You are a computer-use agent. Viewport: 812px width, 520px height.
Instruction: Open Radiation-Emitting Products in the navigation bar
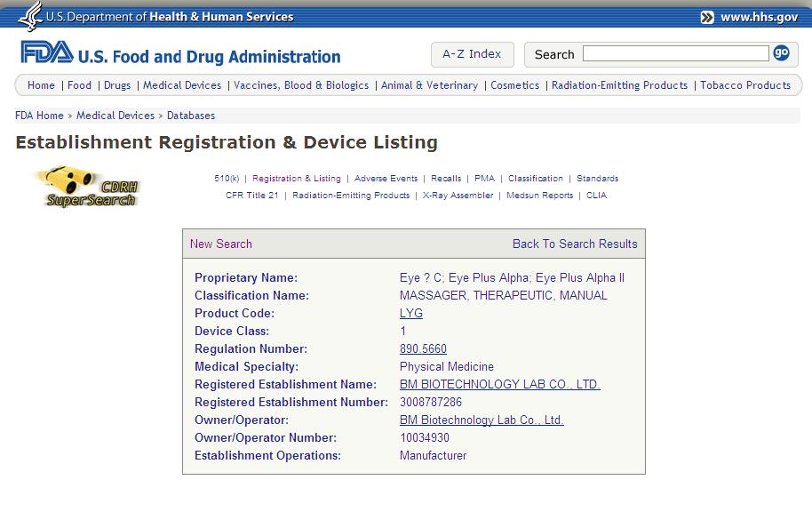coord(619,85)
